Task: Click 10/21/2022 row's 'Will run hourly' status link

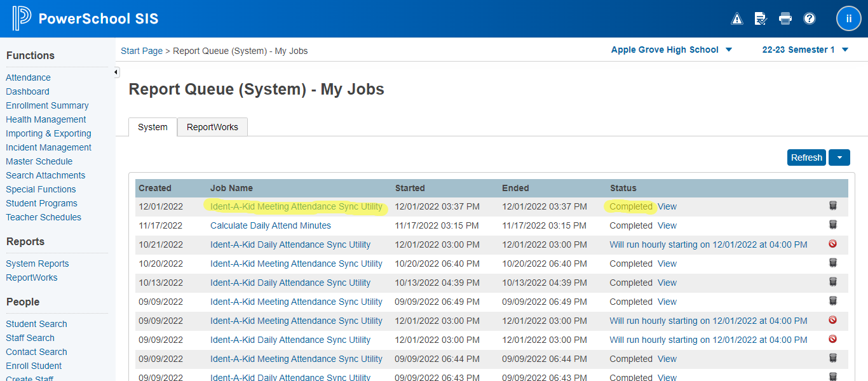Action: point(709,244)
